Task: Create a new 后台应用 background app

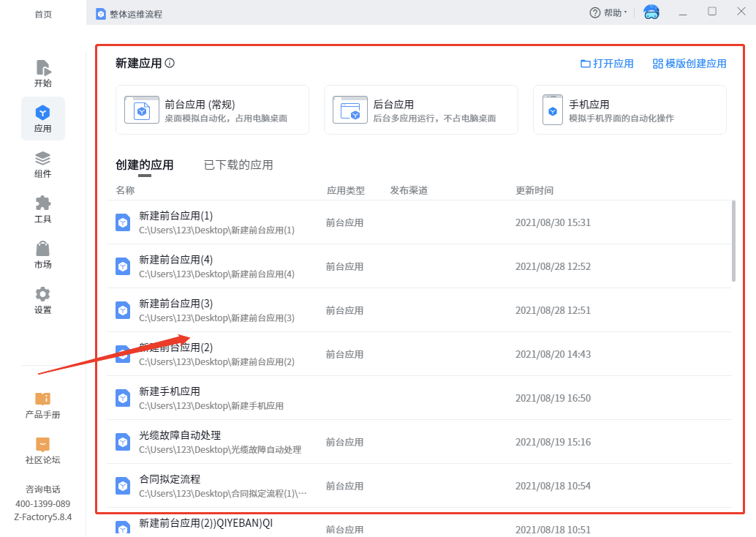Action: pyautogui.click(x=420, y=110)
